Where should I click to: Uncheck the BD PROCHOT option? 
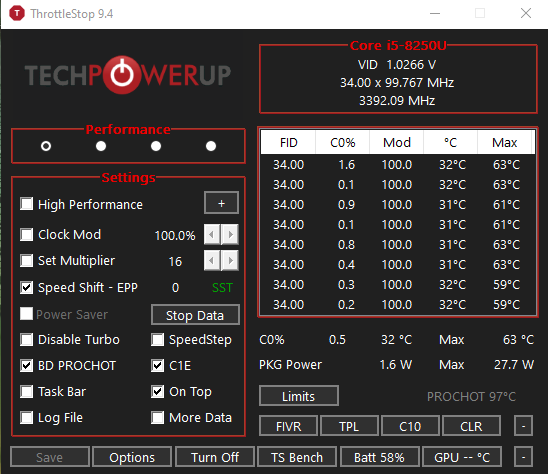27,366
